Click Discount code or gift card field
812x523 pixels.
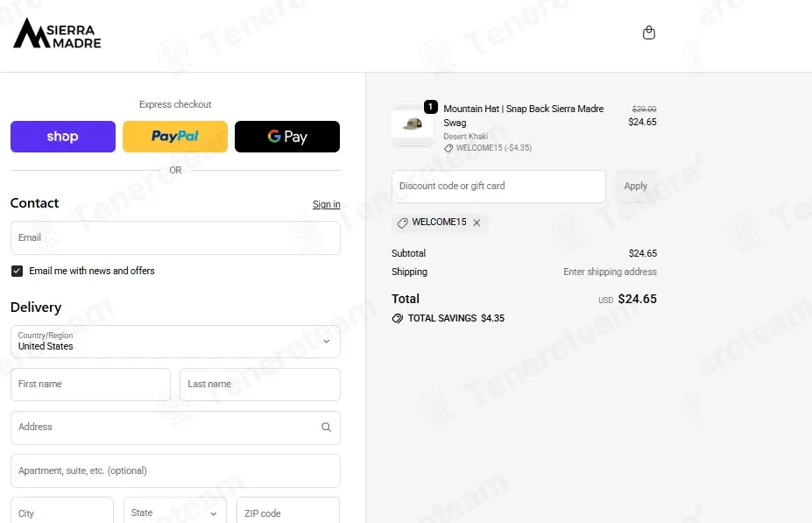coord(498,187)
